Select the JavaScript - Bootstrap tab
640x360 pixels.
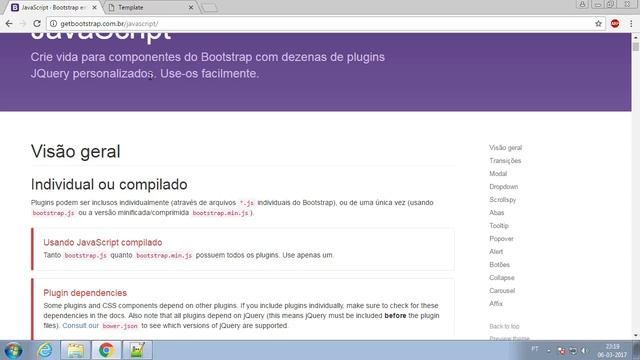click(x=53, y=7)
